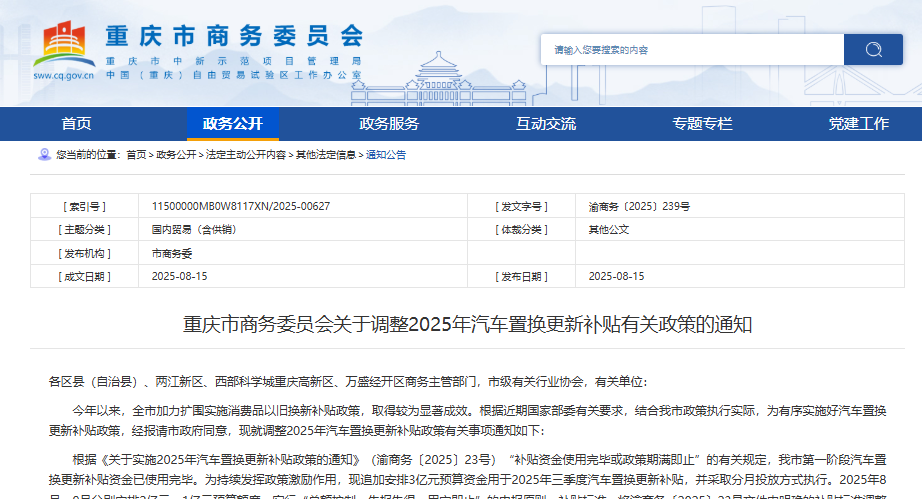Click 首页 in the breadcrumb trail
Screen dimensions: 922x499
(136, 155)
